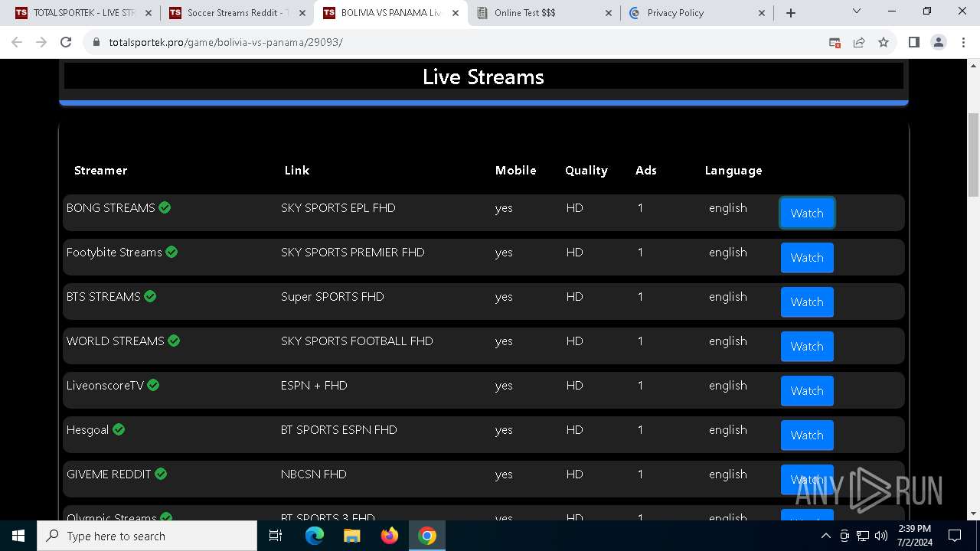Click SKY SPORTS FOOTBALL FHD text
Screen dimensions: 980x551
click(x=357, y=341)
